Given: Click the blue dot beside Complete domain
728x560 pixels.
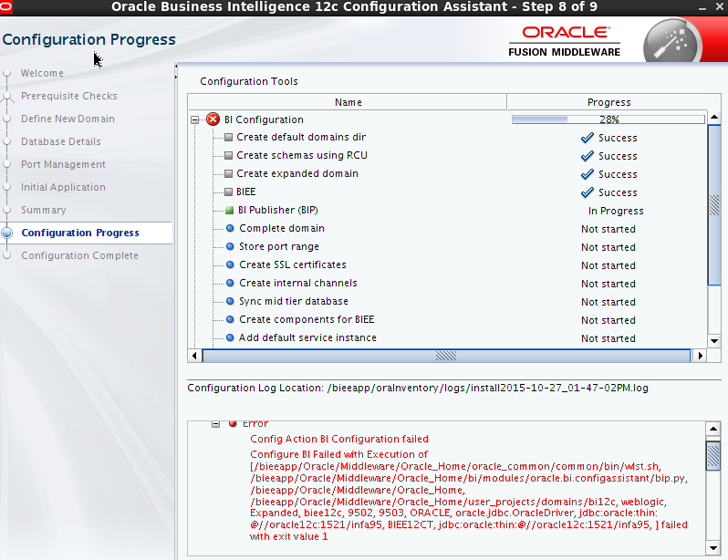Looking at the screenshot, I should (230, 228).
